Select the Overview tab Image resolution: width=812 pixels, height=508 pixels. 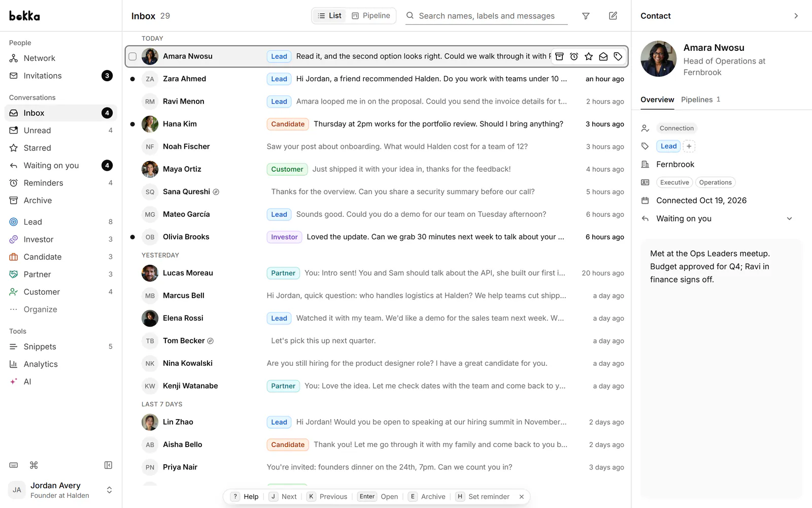coord(657,100)
